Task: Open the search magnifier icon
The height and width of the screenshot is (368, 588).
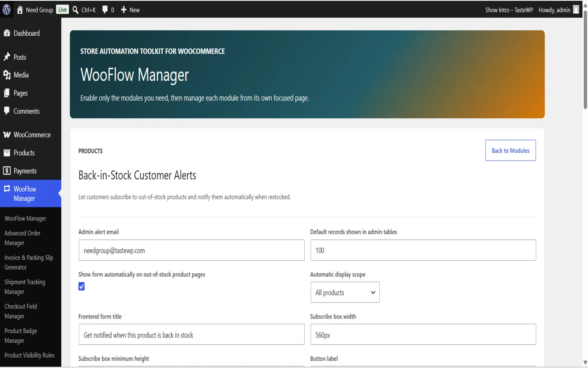Action: click(x=75, y=10)
